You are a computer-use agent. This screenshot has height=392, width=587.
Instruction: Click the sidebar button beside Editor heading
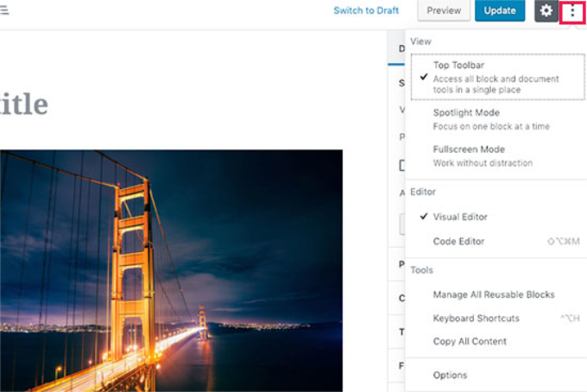tap(401, 224)
